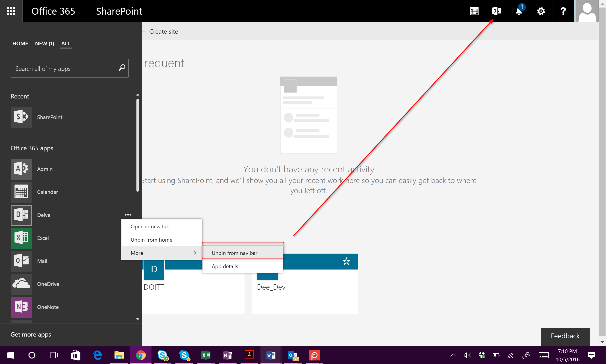Choose Unpin from home
The width and height of the screenshot is (606, 364).
tap(162, 240)
